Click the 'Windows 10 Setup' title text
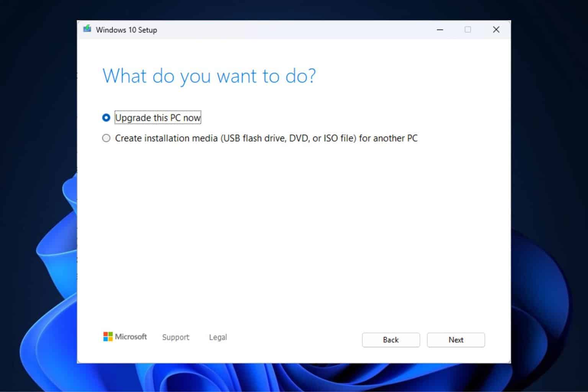This screenshot has height=392, width=588. tap(126, 30)
